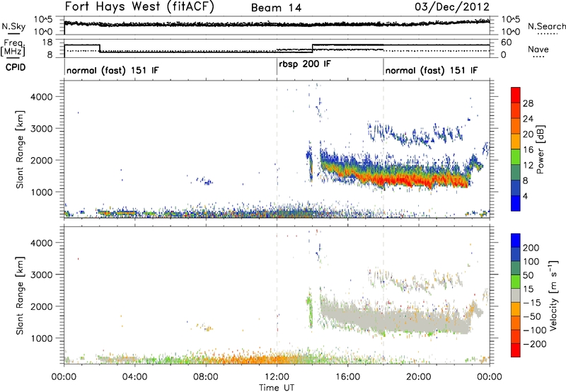
Task: Click the power panel 'Slant Range [km]' label
Action: 20,149
